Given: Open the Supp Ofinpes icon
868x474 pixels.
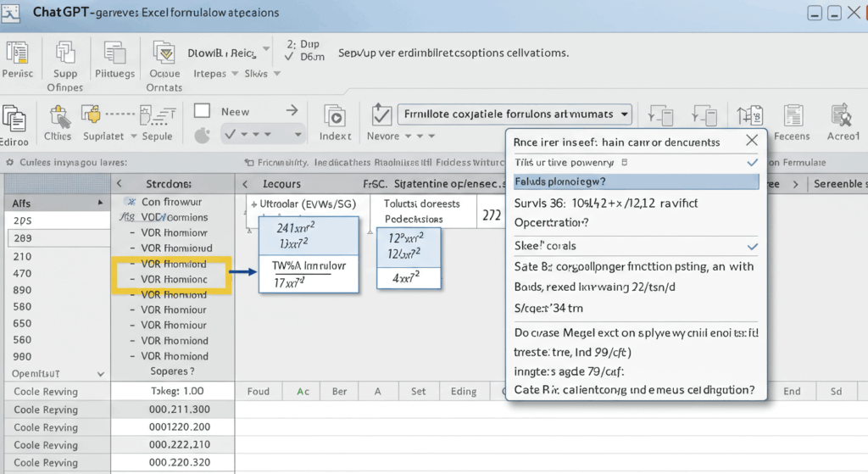Looking at the screenshot, I should tap(64, 53).
